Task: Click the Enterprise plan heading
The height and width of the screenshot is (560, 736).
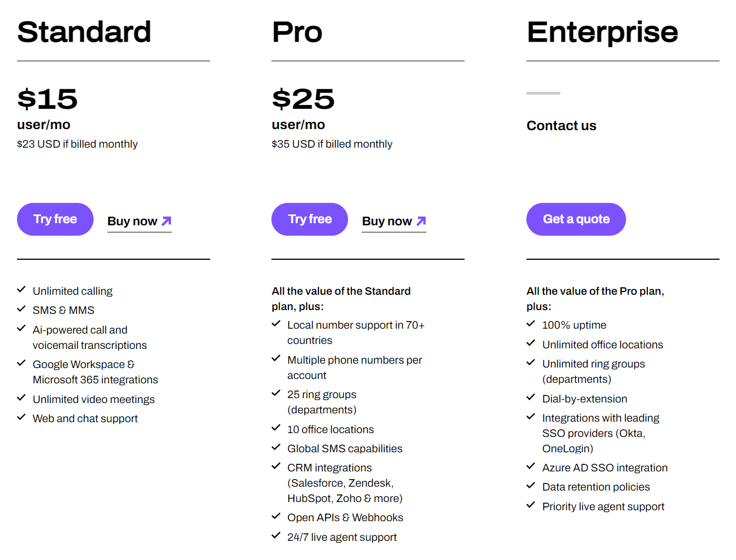Action: click(x=602, y=32)
